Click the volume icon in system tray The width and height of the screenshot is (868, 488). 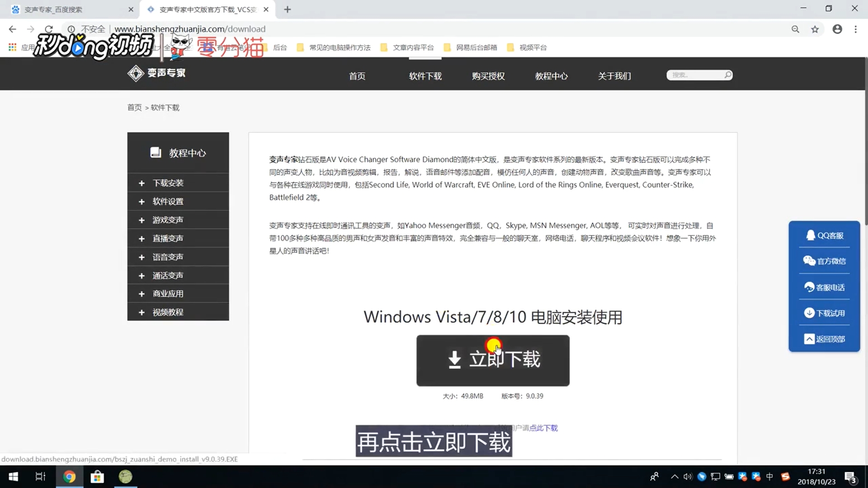(688, 477)
